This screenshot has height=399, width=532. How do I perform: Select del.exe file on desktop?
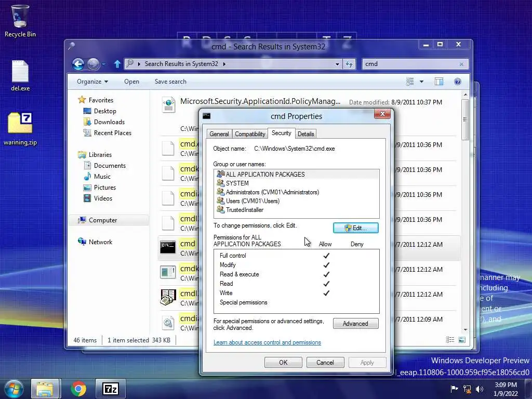20,75
